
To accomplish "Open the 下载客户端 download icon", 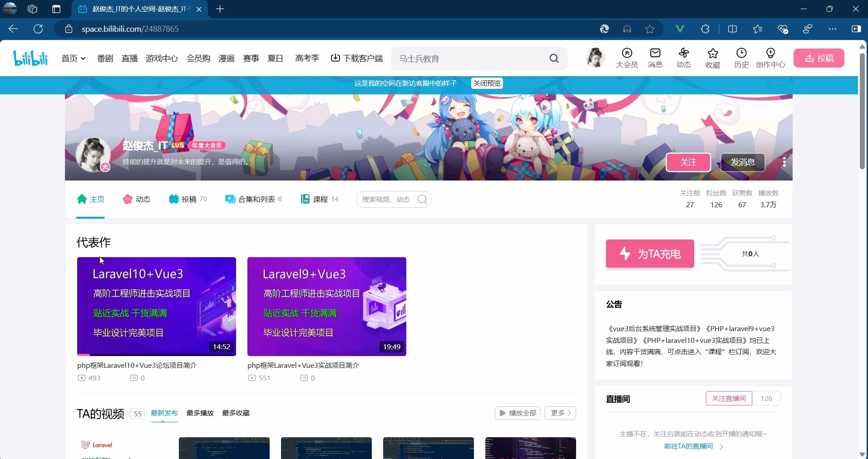I will point(357,58).
